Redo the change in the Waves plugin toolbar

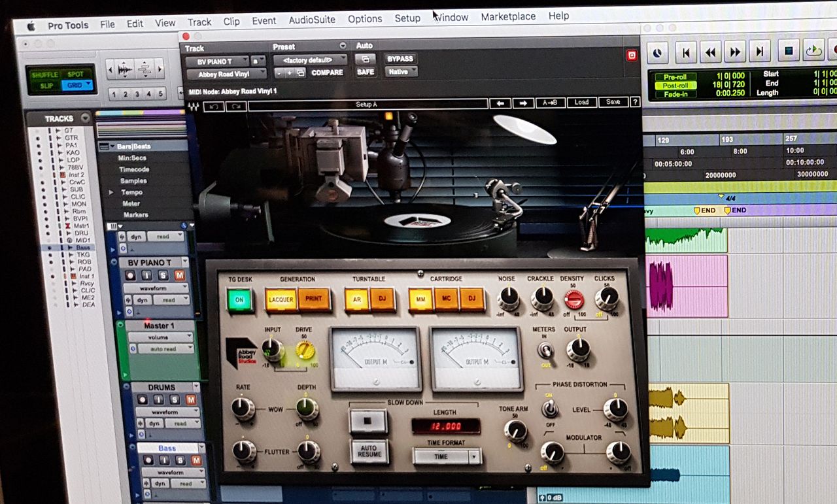[x=235, y=106]
